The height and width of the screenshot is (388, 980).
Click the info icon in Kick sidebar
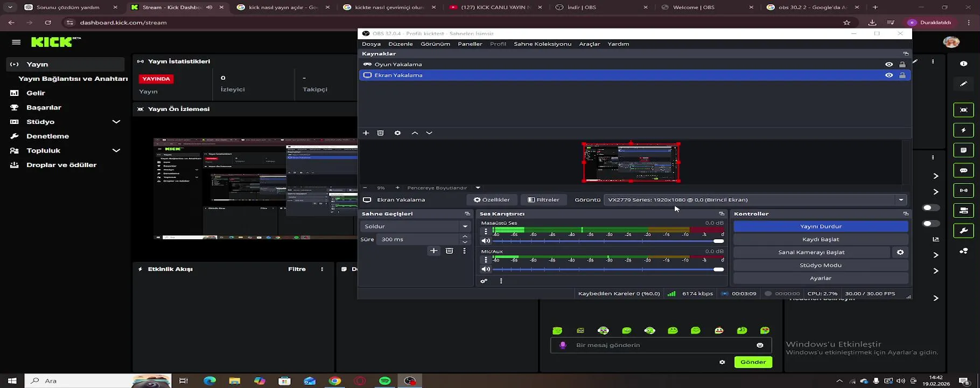click(x=963, y=64)
